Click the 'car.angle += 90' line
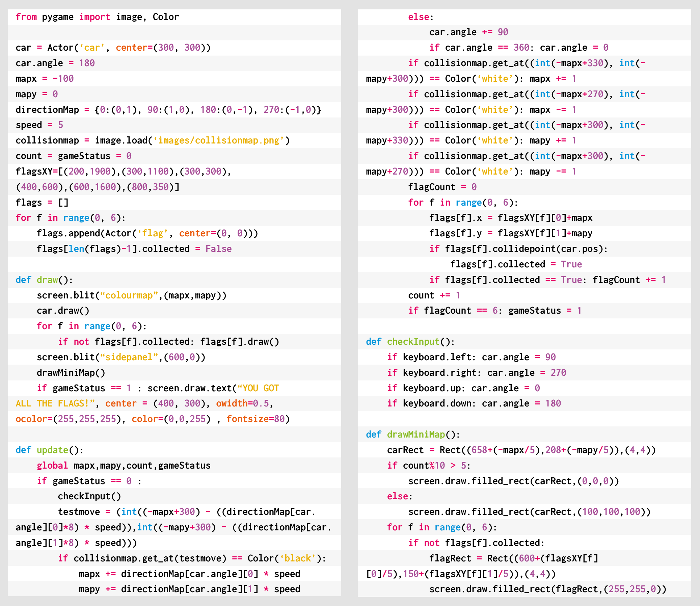The image size is (700, 606). (x=468, y=32)
